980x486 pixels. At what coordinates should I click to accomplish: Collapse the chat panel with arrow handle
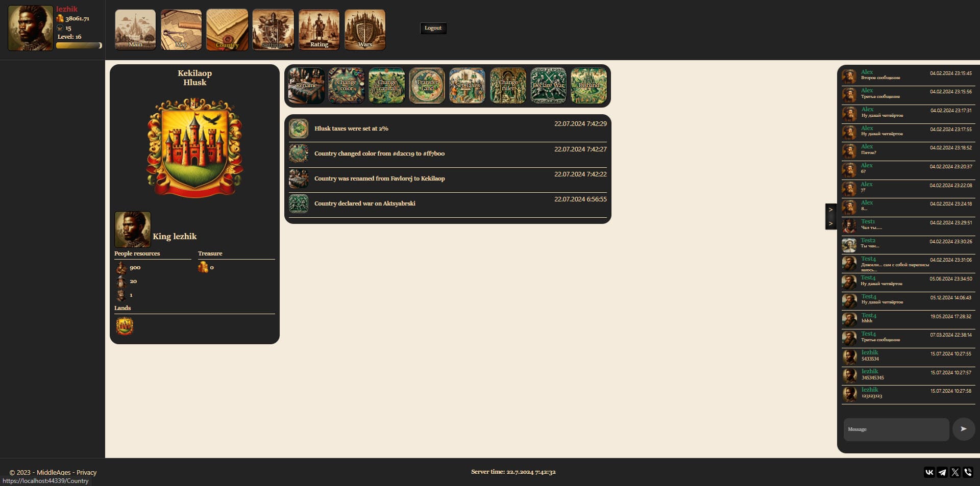click(830, 217)
